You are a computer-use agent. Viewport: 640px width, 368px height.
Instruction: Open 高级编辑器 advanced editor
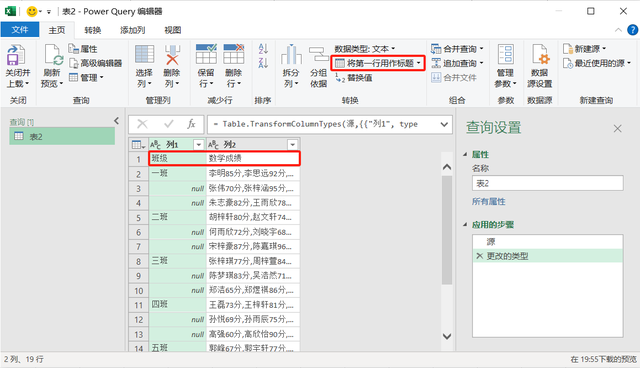tap(96, 63)
